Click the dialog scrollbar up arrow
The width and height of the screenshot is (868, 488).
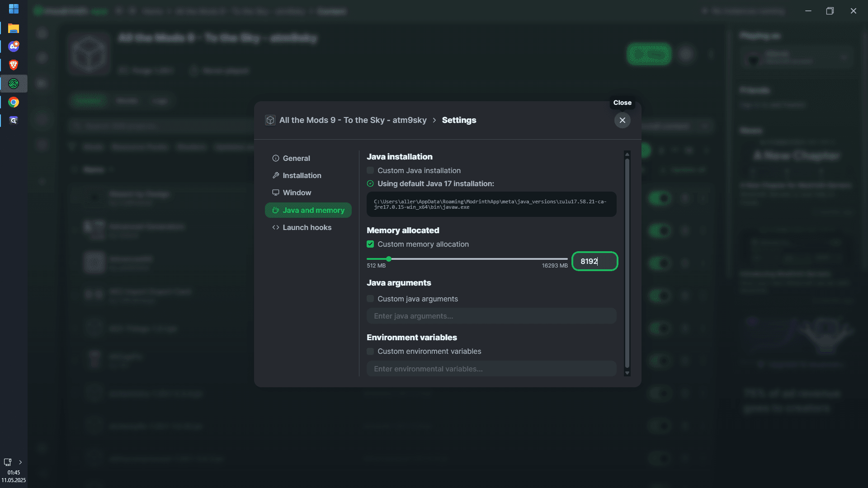point(627,154)
